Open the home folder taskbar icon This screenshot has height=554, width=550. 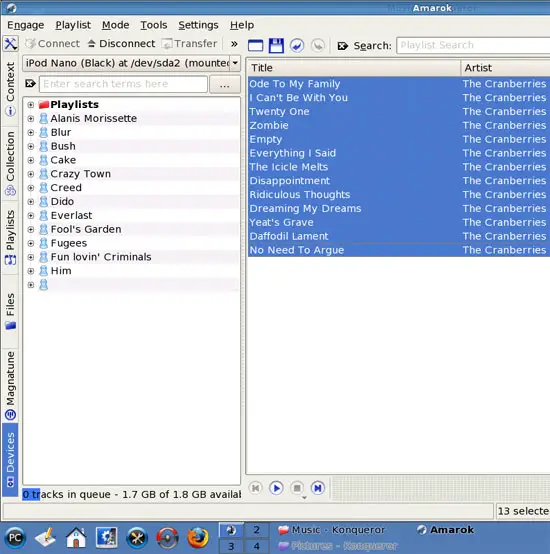[x=76, y=538]
